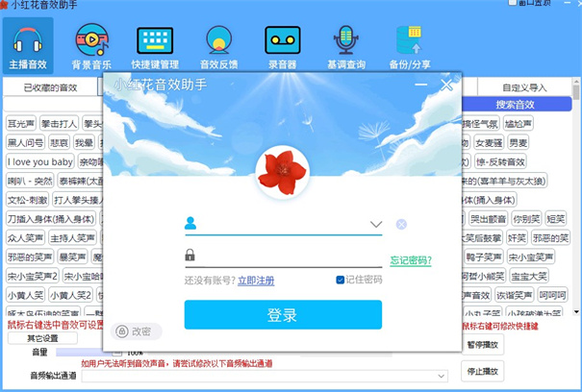This screenshot has width=582, height=392.
Task: Clear username with the round X icon
Action: pos(401,225)
